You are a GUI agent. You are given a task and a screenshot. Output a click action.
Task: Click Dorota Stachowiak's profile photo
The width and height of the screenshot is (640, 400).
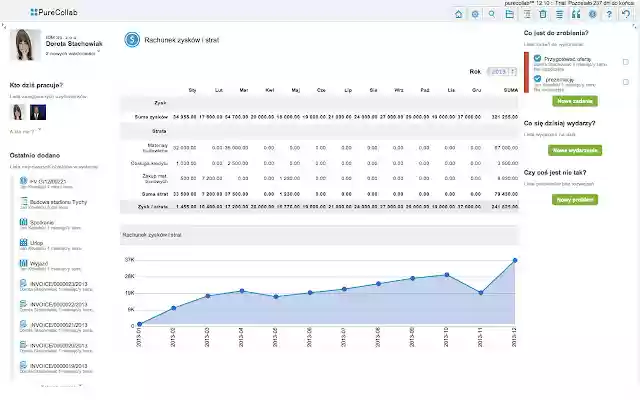tap(24, 46)
